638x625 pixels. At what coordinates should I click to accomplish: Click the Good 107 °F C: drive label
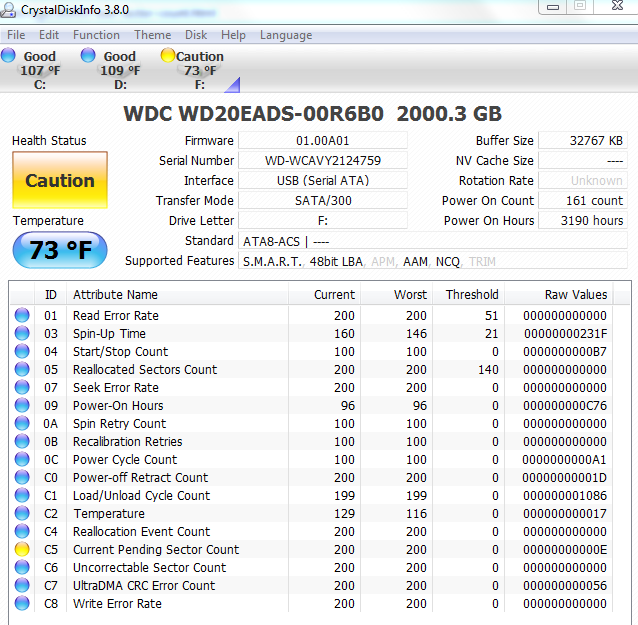pos(40,70)
